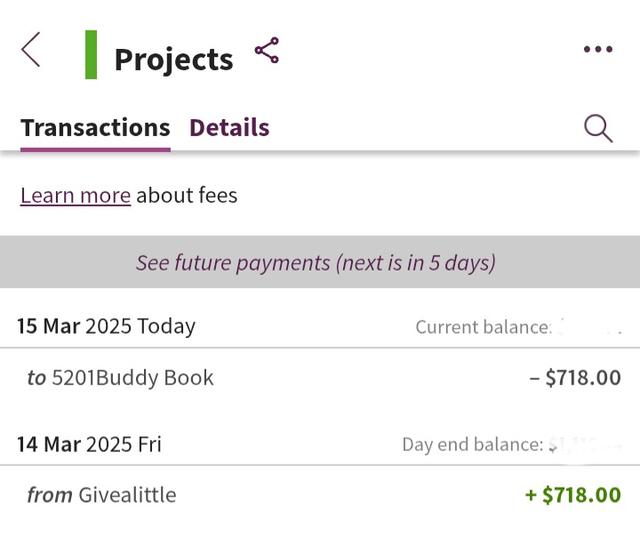Screen dimensions: 640x540
Task: Share the Projects account
Action: point(267,51)
